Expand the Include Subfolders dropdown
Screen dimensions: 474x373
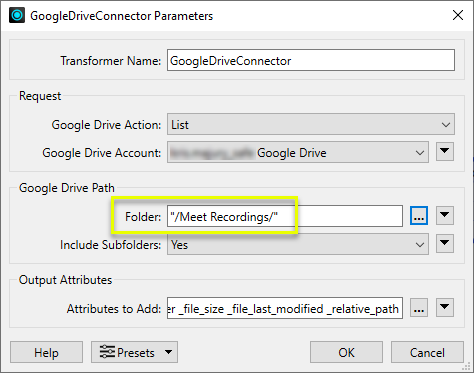coord(298,245)
